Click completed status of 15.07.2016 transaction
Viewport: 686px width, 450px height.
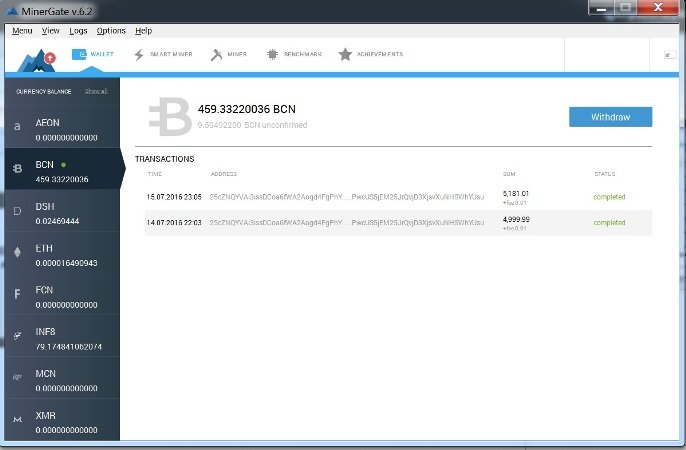pos(609,197)
